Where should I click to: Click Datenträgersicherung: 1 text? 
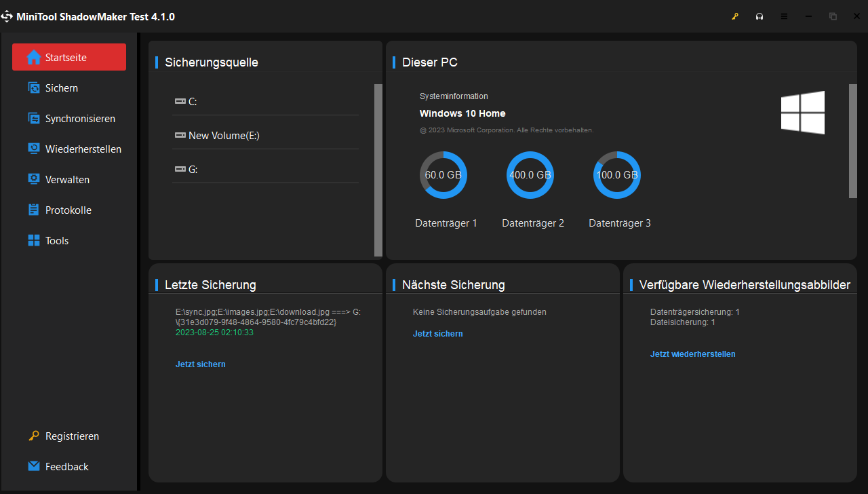pyautogui.click(x=695, y=312)
